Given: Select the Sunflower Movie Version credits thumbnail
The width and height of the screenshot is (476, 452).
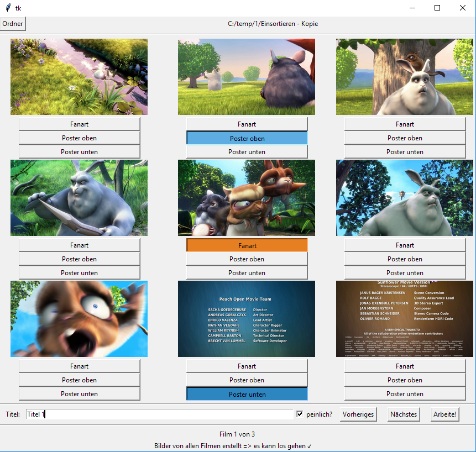Looking at the screenshot, I should [x=405, y=319].
